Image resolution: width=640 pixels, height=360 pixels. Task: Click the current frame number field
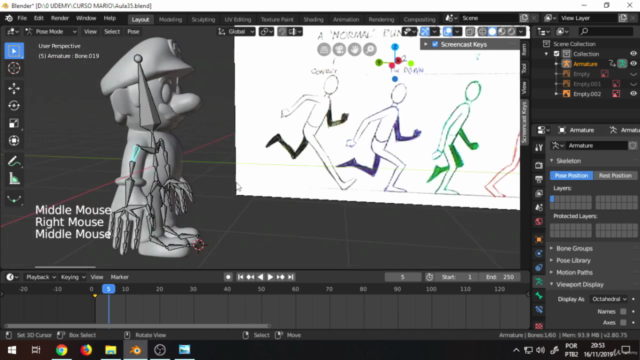402,277
